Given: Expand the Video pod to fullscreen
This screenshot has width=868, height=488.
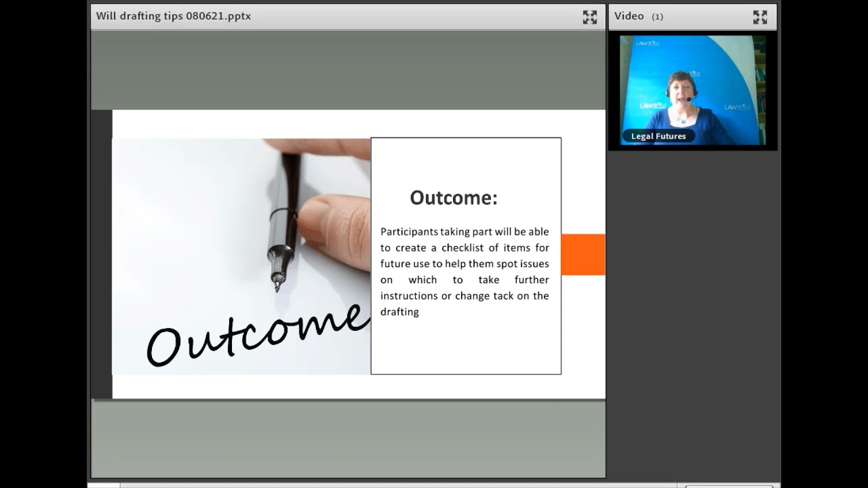Looking at the screenshot, I should coord(760,17).
